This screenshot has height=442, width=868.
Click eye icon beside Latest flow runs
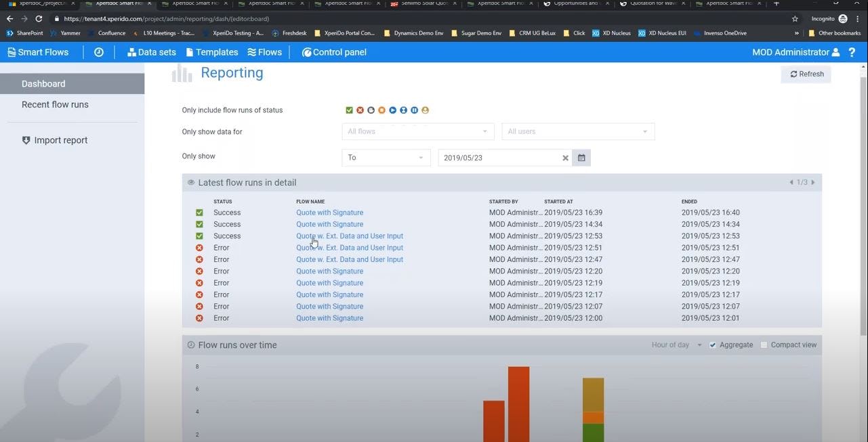[x=191, y=183]
